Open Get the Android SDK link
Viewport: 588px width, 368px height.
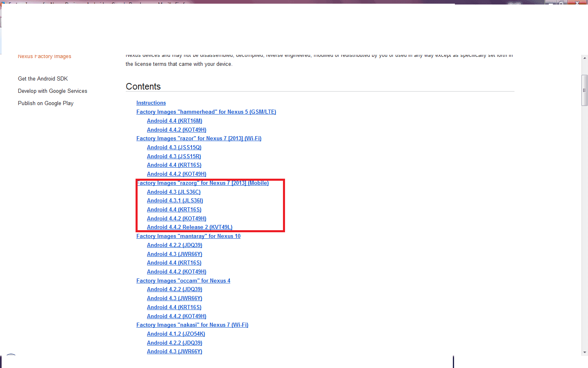pos(43,79)
